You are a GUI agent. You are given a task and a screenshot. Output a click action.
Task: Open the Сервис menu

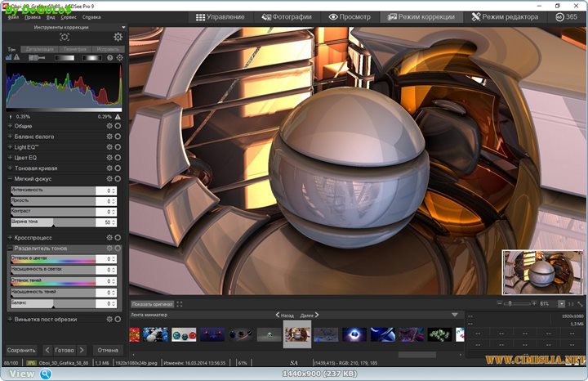pyautogui.click(x=69, y=16)
